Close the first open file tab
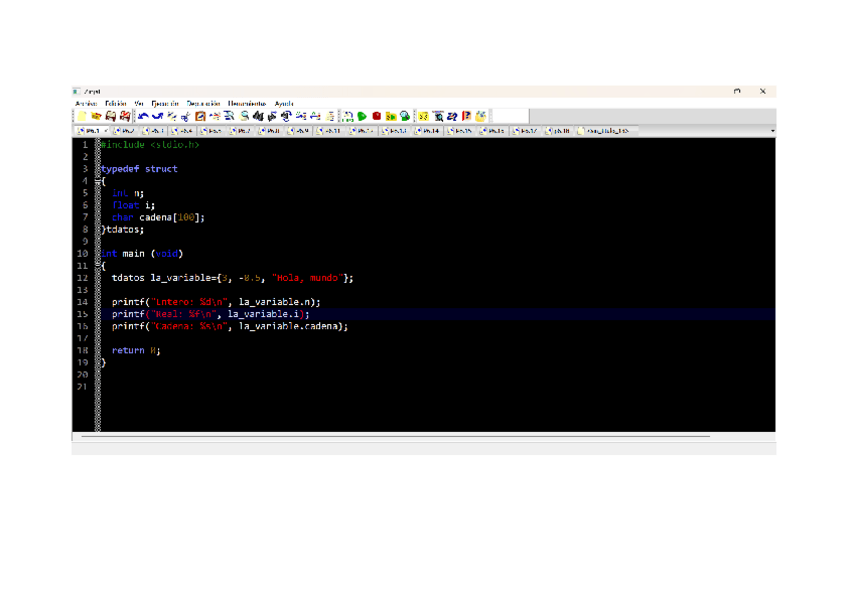The height and width of the screenshot is (599, 848). click(x=106, y=131)
